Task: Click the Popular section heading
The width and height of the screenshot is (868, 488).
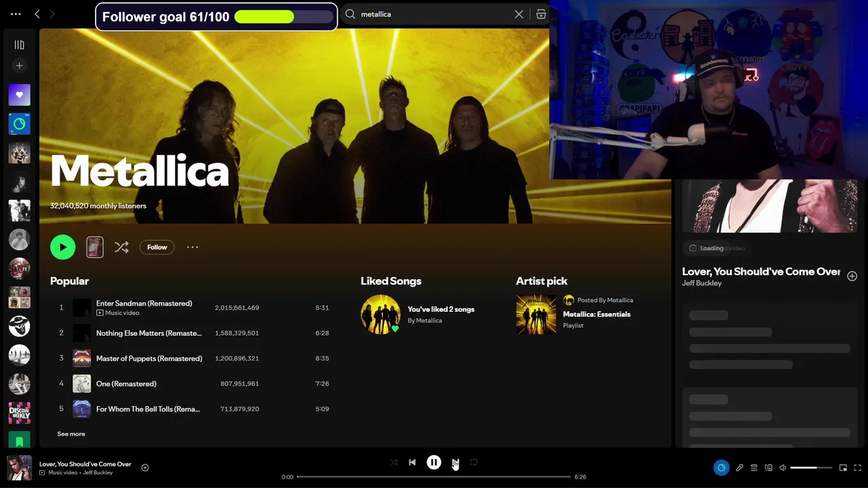Action: pos(69,281)
